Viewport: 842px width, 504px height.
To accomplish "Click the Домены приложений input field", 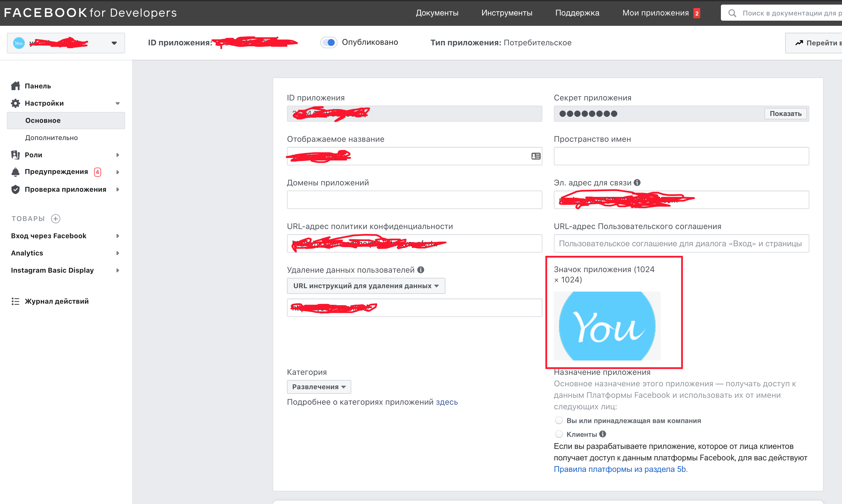I will [414, 200].
